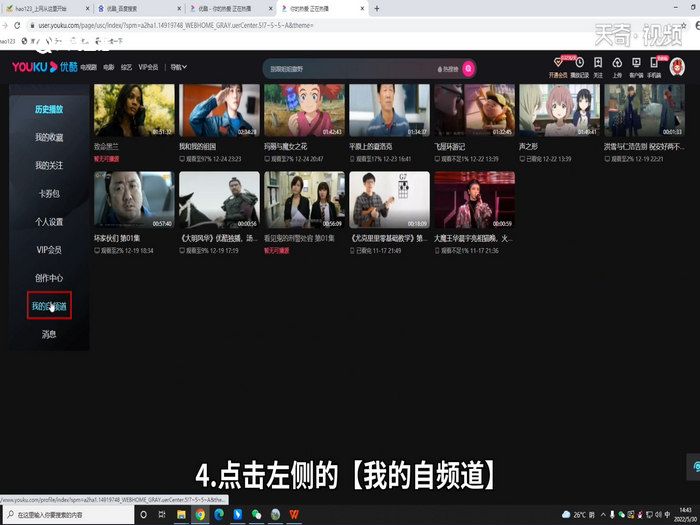Click the browser address bar
This screenshot has height=525, width=700.
(348, 25)
